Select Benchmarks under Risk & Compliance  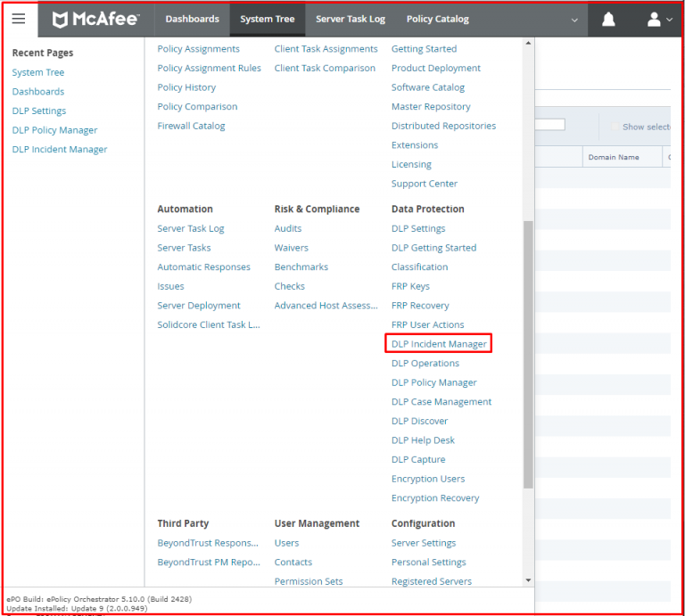click(x=301, y=267)
